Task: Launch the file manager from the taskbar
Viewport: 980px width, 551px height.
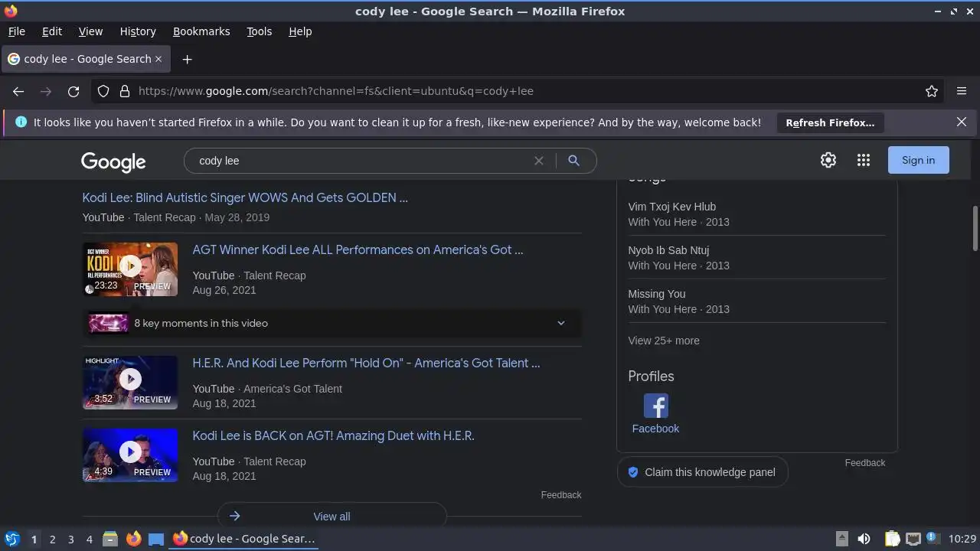Action: 110,539
